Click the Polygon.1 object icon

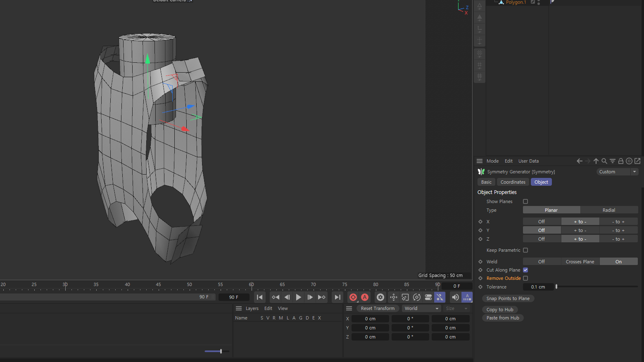(x=501, y=2)
